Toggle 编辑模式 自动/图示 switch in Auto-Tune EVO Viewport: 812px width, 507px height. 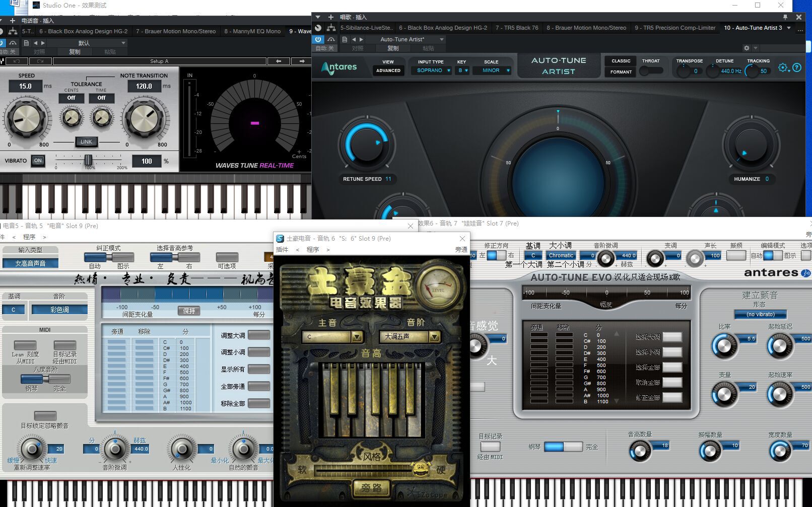click(773, 255)
